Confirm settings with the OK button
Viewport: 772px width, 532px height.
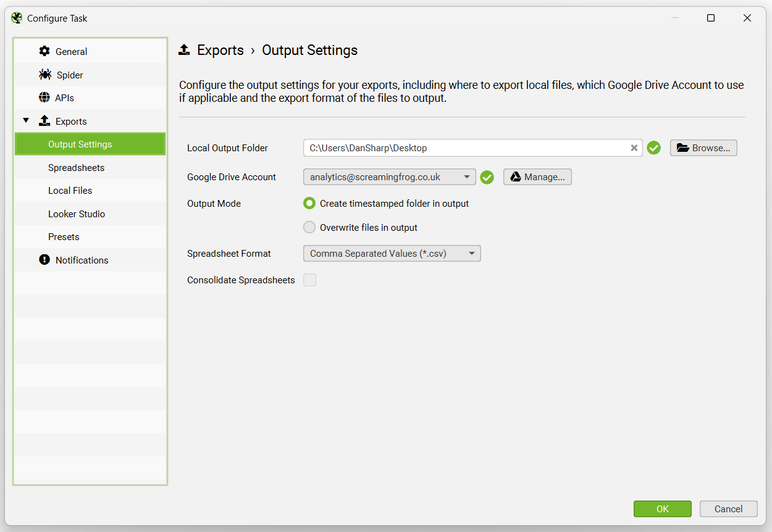662,509
